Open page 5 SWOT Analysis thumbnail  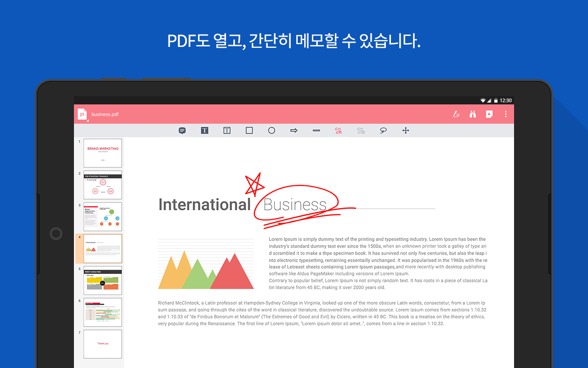[x=103, y=281]
